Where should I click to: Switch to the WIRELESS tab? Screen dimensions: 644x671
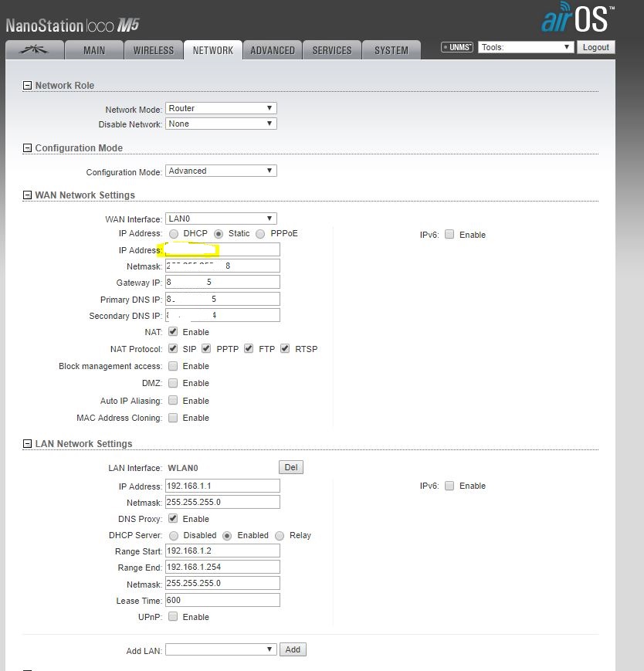coord(154,50)
